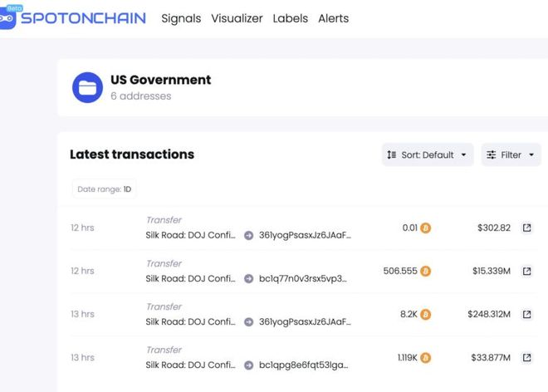The width and height of the screenshot is (548, 392).
Task: Open external link for $15.339M transaction
Action: (x=526, y=271)
